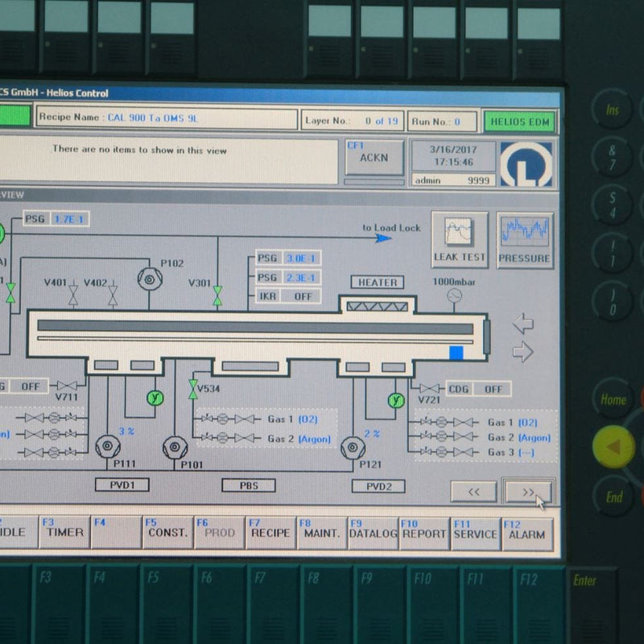Click PVD2 Gas 2 (Argon) valve symbol
Viewport: 644px width, 644px height.
pyautogui.click(x=464, y=437)
